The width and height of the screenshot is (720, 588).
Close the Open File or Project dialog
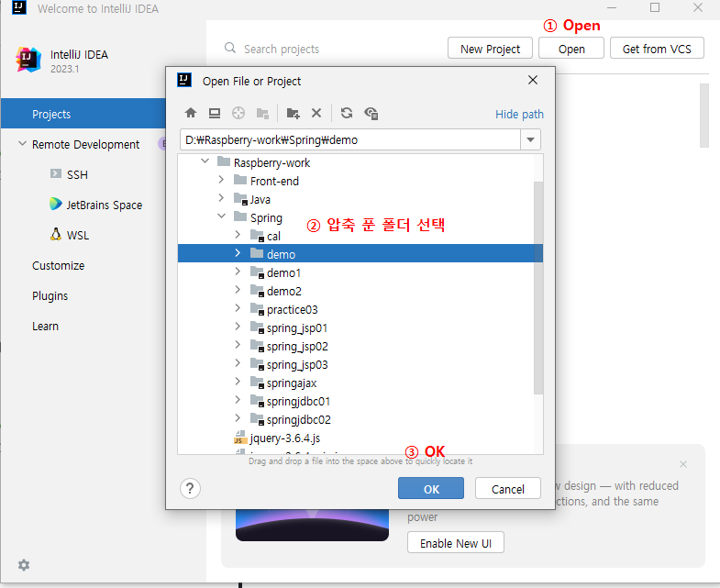533,80
